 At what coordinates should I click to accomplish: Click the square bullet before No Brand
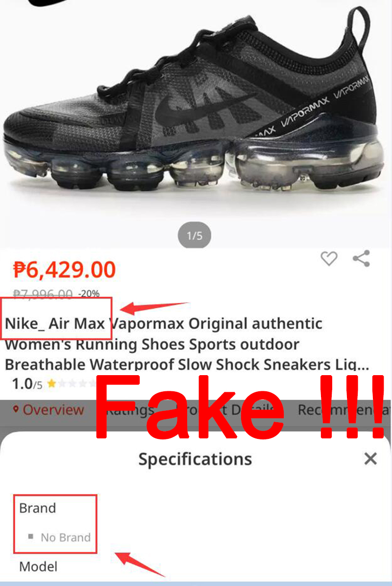click(x=30, y=536)
